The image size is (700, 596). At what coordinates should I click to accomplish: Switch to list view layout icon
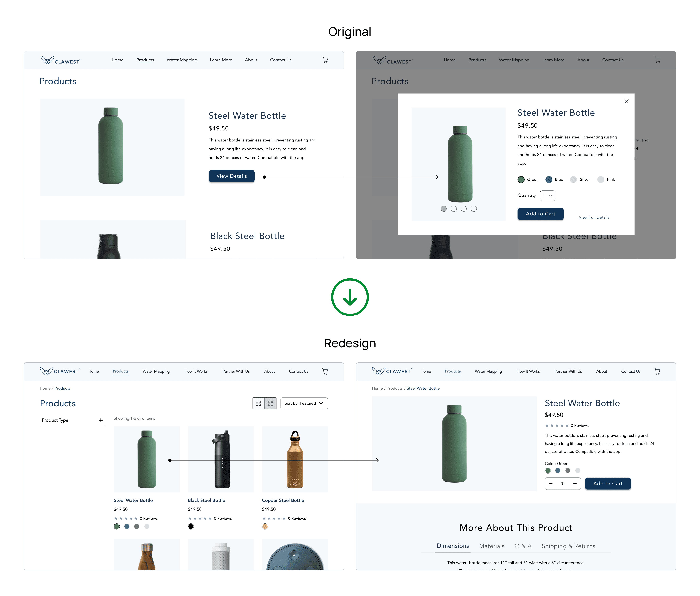[270, 403]
